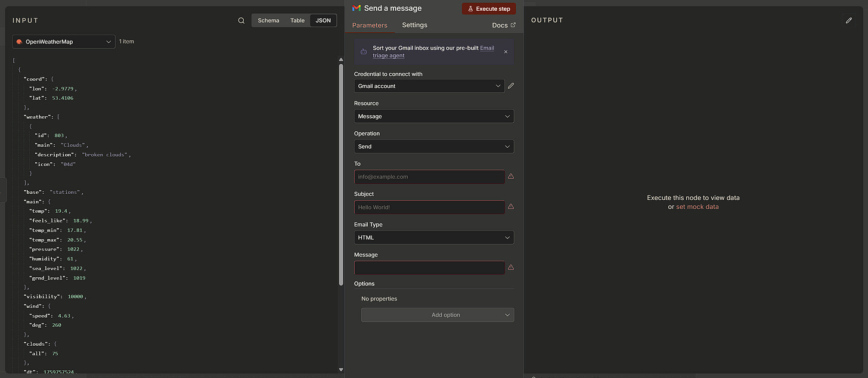Switch the input view to Schema
This screenshot has width=868, height=378.
(x=268, y=20)
